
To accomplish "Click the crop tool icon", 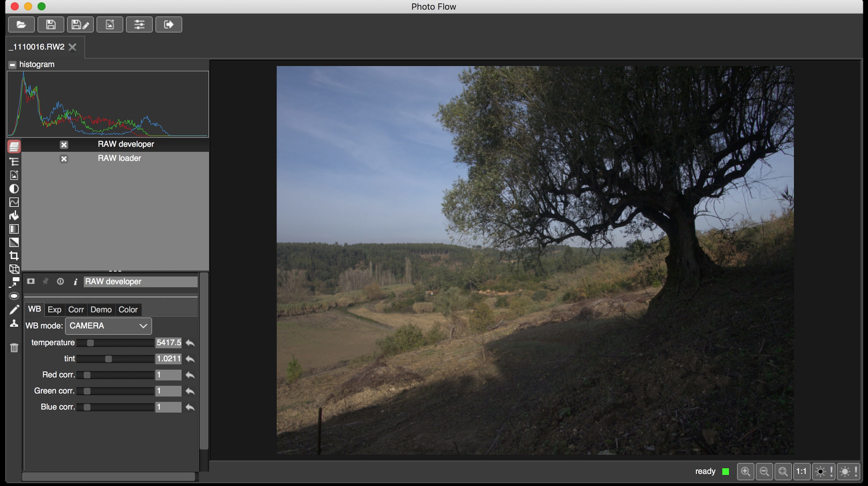I will [x=14, y=256].
